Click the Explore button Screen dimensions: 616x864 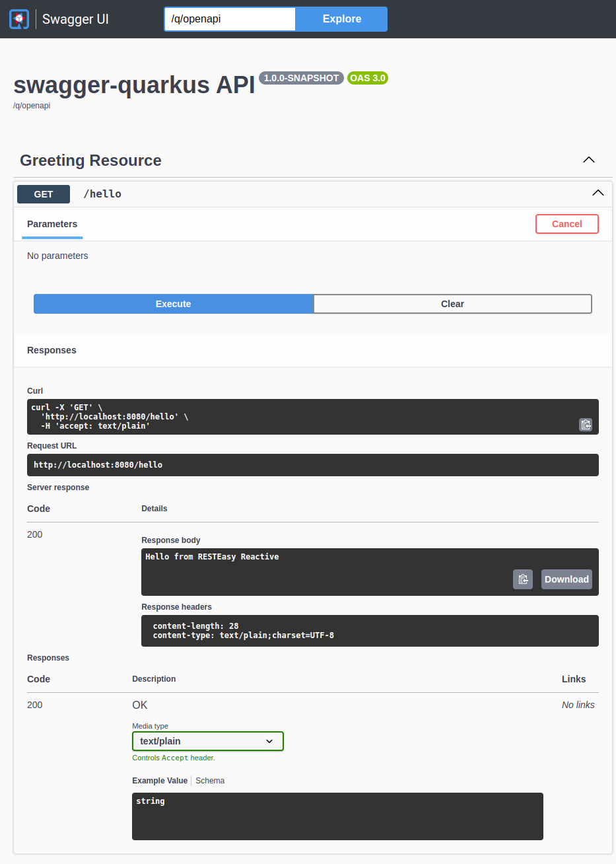pyautogui.click(x=341, y=19)
